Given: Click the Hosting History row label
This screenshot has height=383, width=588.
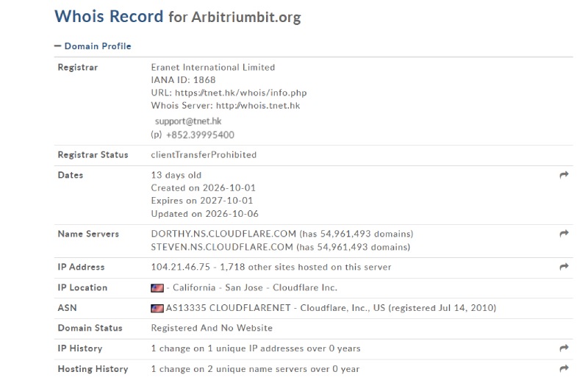Looking at the screenshot, I should click(x=93, y=369).
